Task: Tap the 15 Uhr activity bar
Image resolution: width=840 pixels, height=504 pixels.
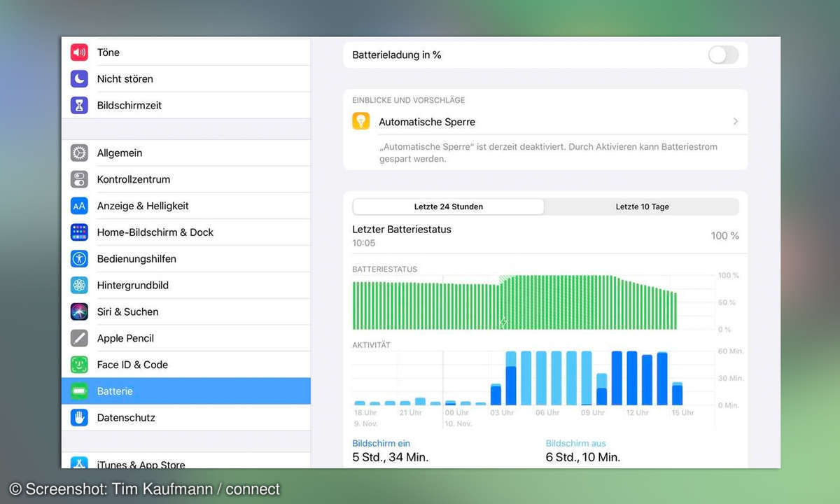Action: [x=677, y=393]
